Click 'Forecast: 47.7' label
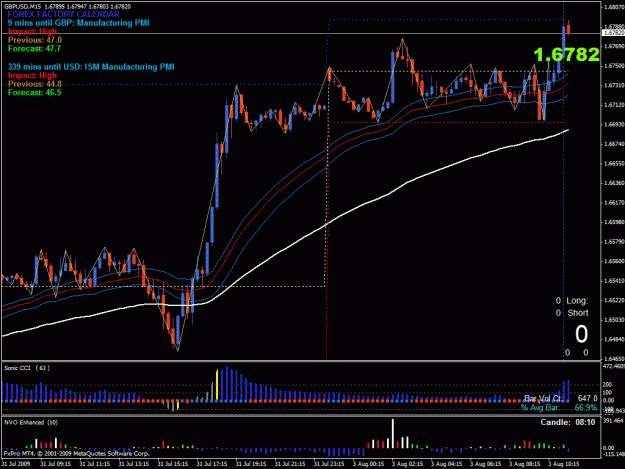This screenshot has height=469, width=625. tap(34, 49)
